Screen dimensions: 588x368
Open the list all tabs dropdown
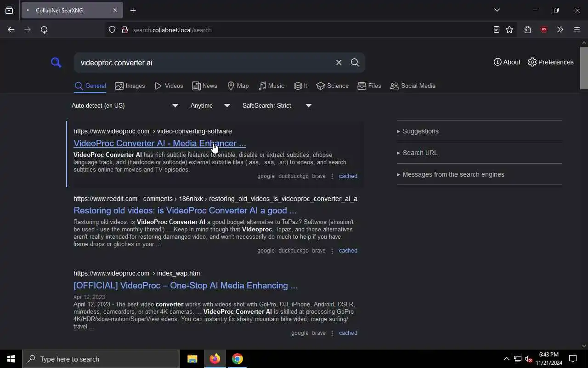point(497,10)
